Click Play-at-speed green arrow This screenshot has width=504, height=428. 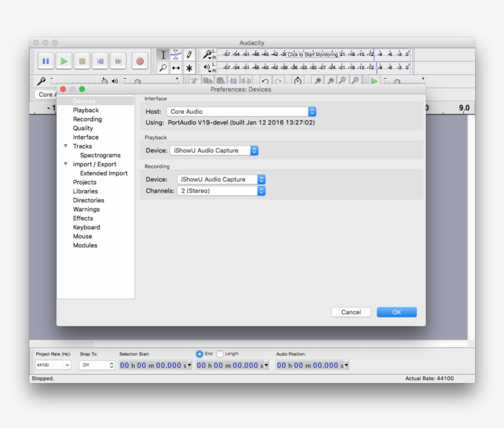(374, 81)
